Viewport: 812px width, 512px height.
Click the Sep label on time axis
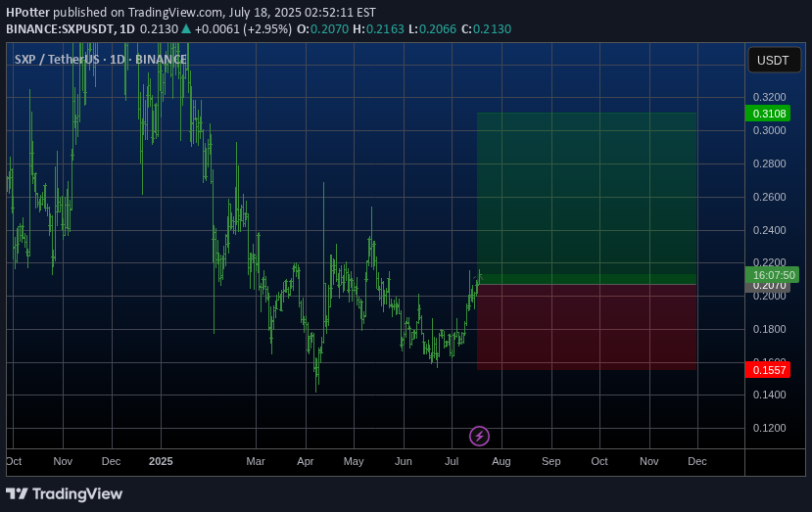pos(551,461)
